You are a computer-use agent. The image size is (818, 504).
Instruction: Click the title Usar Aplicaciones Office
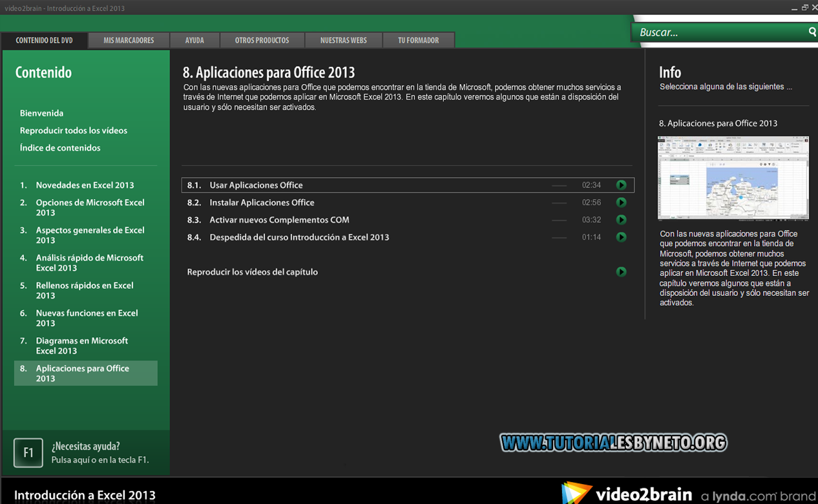click(256, 185)
